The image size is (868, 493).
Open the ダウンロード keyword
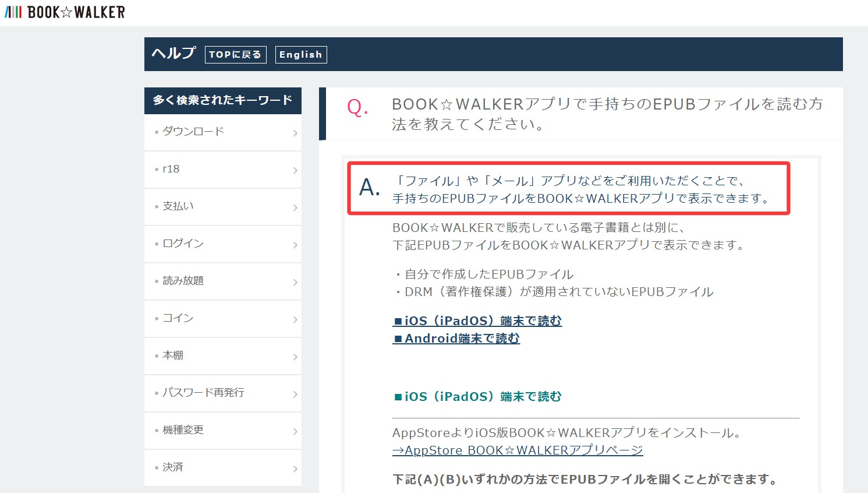pos(193,132)
